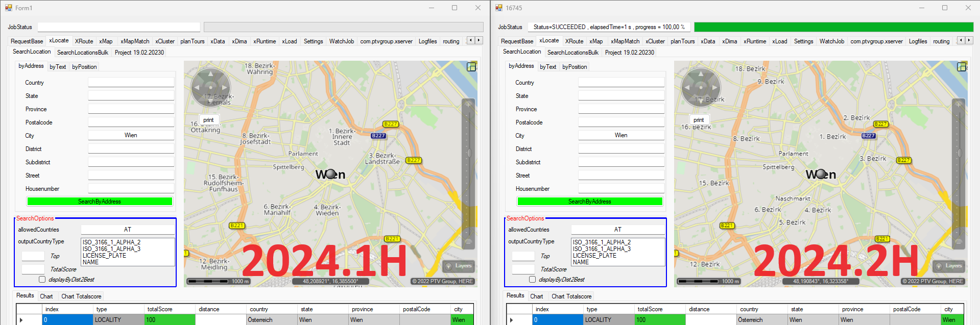This screenshot has width=980, height=325.
Task: Expand Layers panel on Form1 map
Action: click(x=459, y=266)
